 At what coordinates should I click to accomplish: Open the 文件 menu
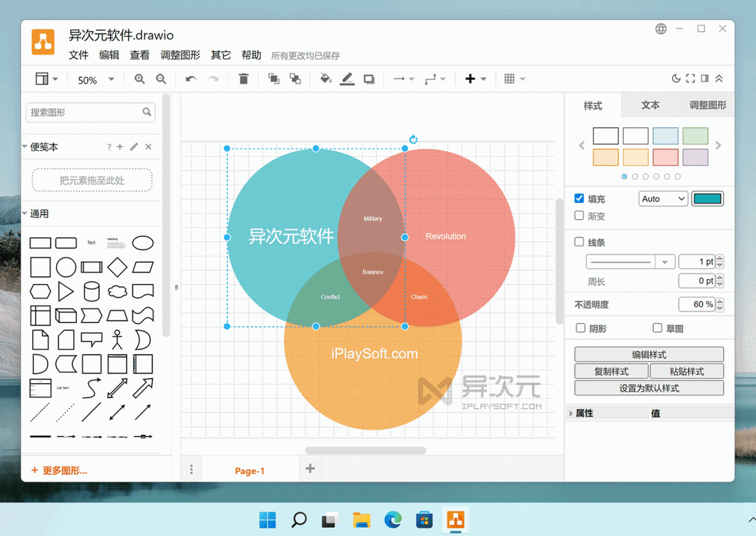(79, 55)
